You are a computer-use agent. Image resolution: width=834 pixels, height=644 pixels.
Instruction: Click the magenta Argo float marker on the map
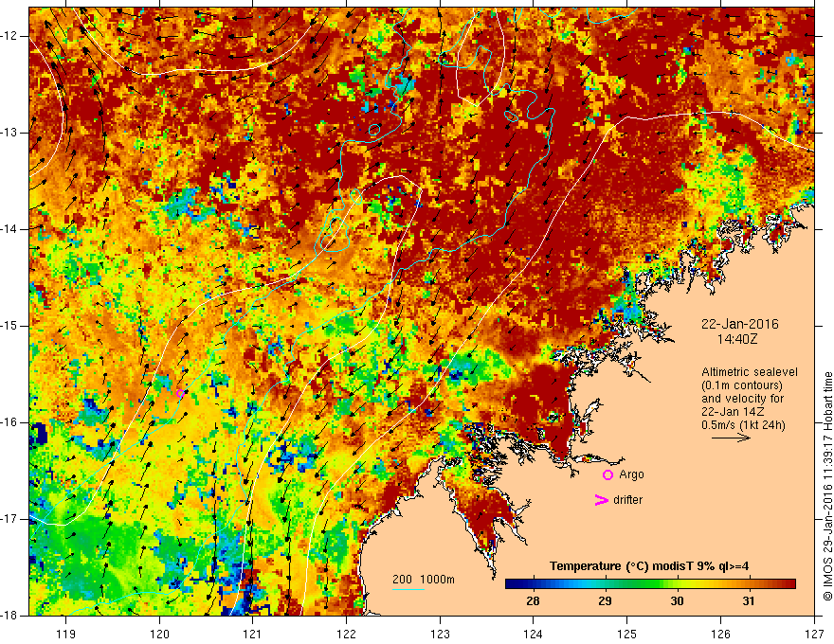180,394
